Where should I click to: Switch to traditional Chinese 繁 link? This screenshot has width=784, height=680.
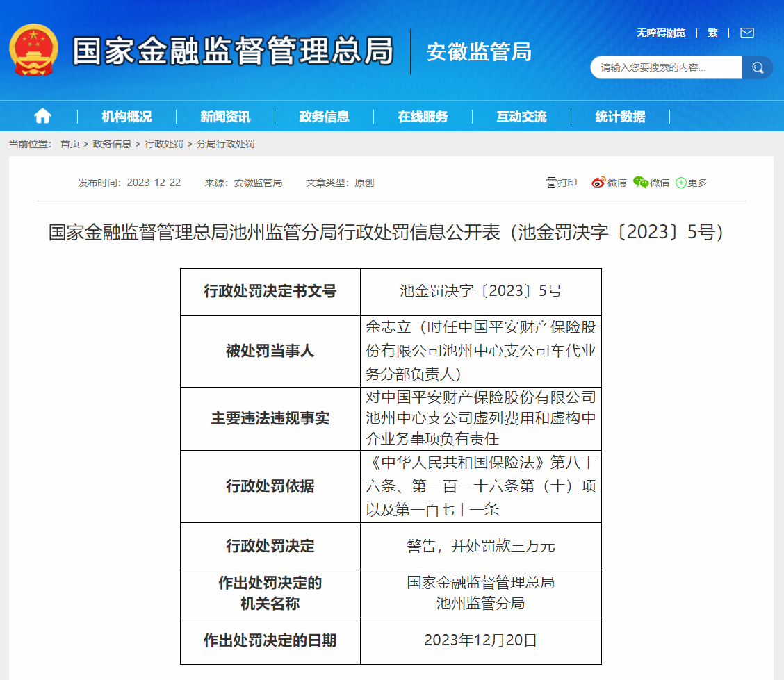click(x=712, y=33)
